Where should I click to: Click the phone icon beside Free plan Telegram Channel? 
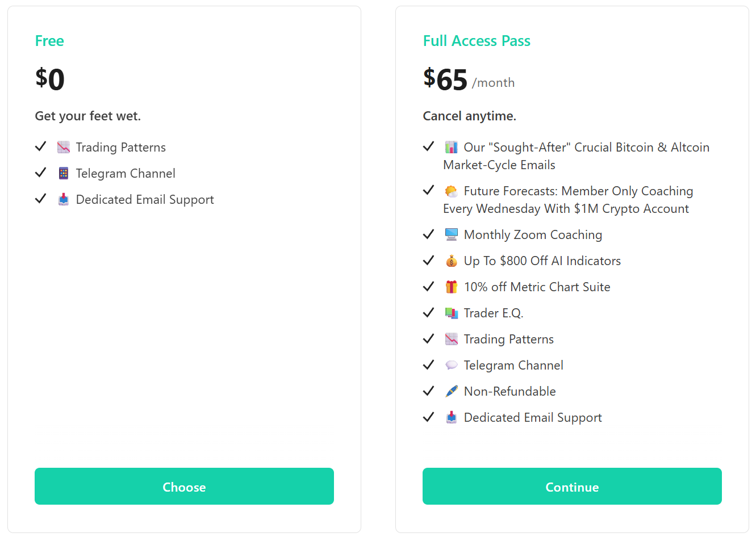[64, 174]
